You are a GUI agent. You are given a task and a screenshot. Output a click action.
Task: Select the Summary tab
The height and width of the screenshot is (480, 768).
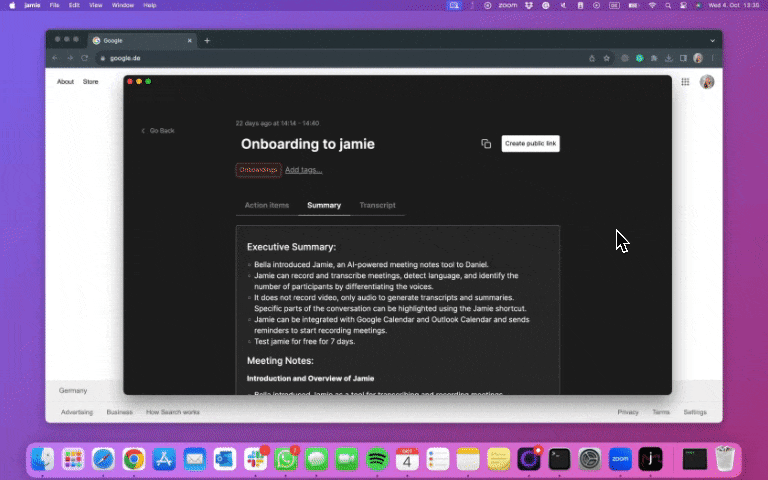click(x=324, y=205)
